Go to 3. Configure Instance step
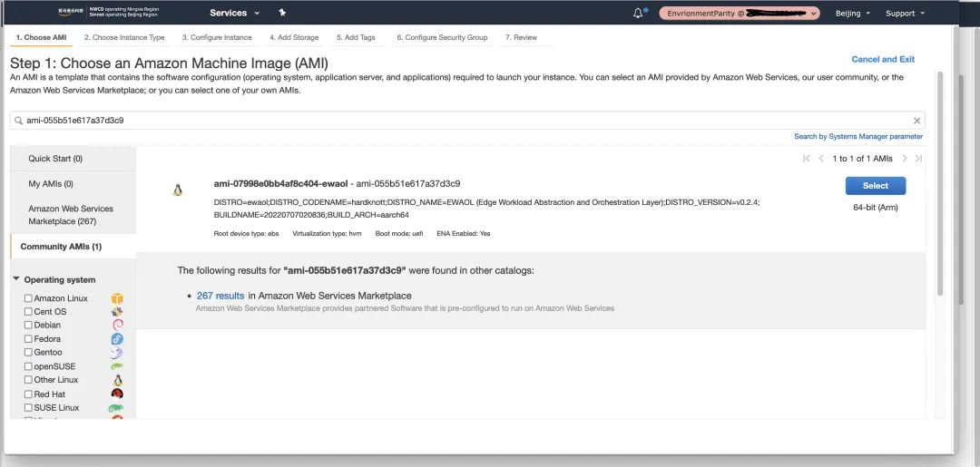Image resolution: width=980 pixels, height=467 pixels. (x=217, y=37)
